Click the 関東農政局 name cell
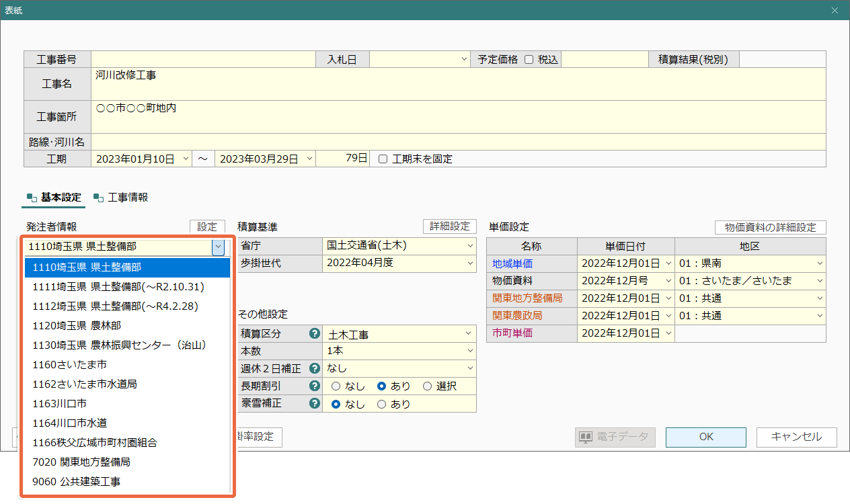The width and height of the screenshot is (850, 504). (x=531, y=316)
